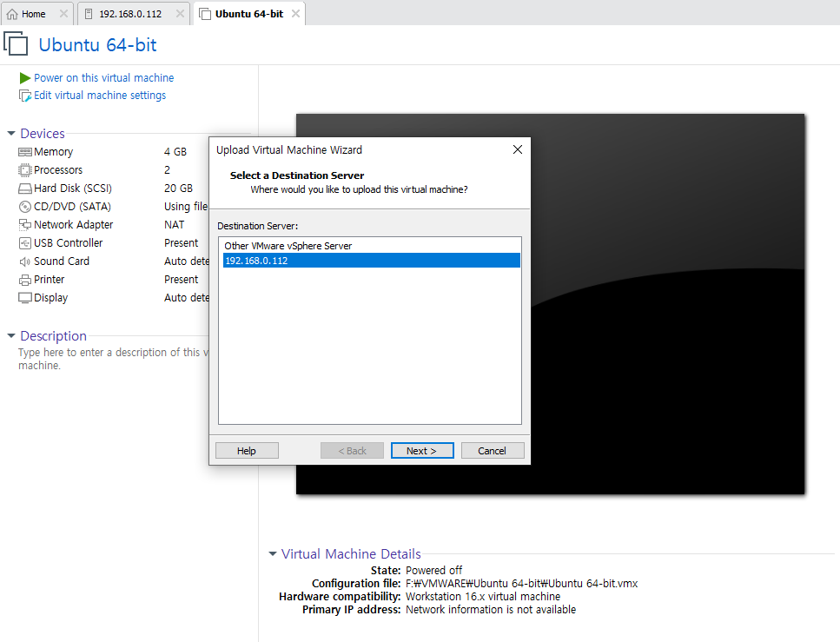Select the Ubuntu 64-bit tab
Image resolution: width=840 pixels, height=642 pixels.
pos(249,14)
